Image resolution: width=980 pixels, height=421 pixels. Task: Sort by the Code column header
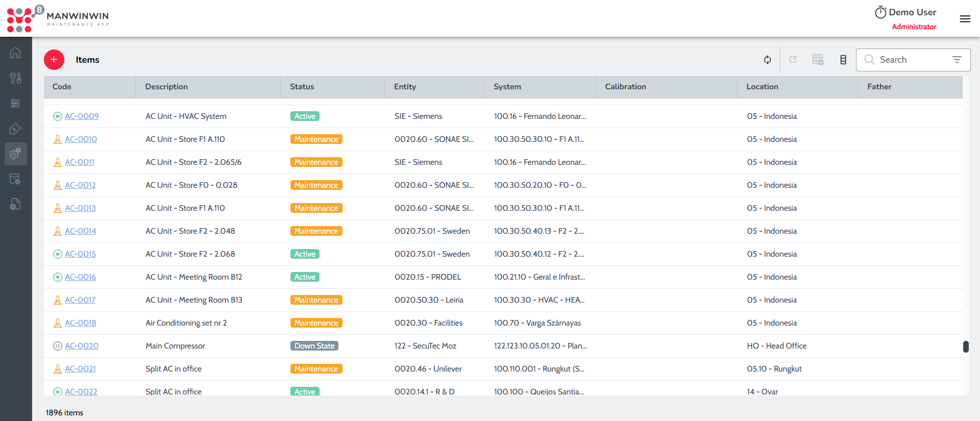point(90,87)
